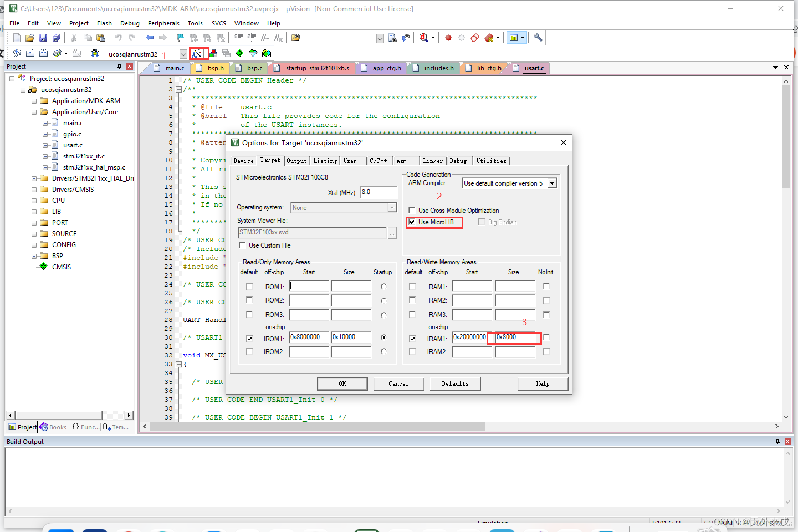Viewport: 798px width, 532px height.
Task: Open the Operating system dropdown
Action: [x=392, y=207]
